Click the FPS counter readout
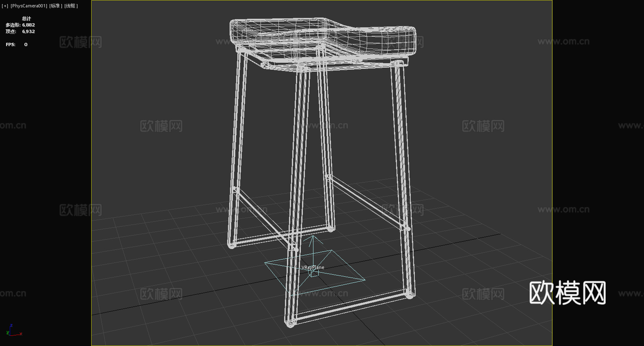This screenshot has height=346, width=644. point(17,44)
